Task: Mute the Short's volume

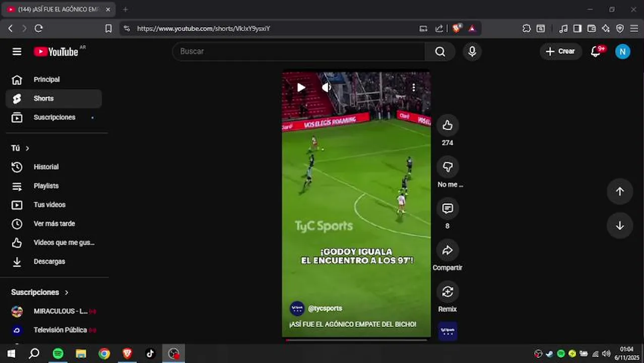Action: (x=326, y=88)
